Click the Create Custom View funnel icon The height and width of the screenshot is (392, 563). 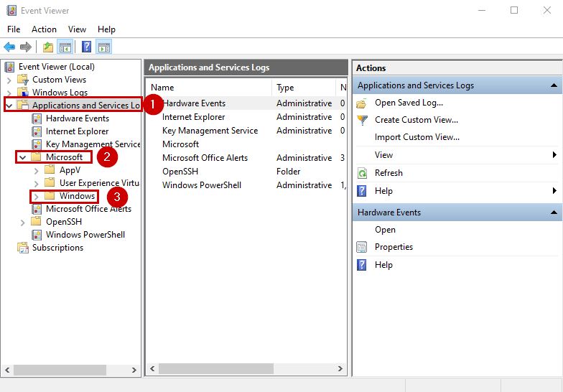click(x=362, y=120)
